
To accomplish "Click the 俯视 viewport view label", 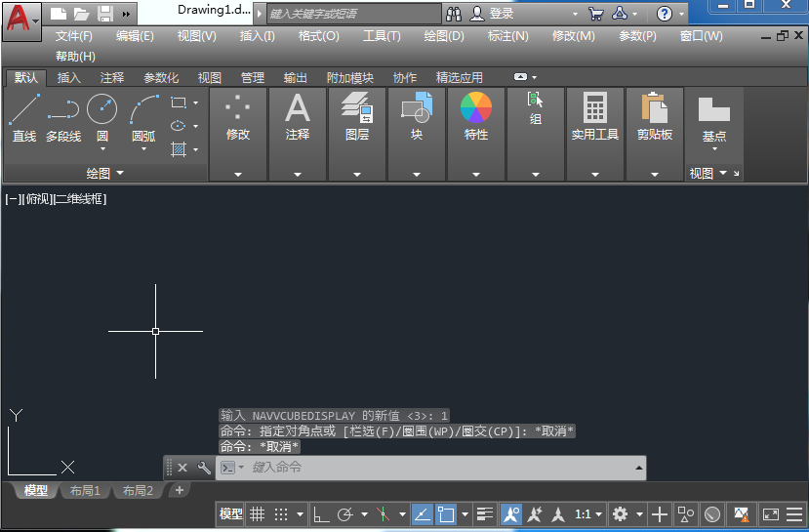I will 38,199.
